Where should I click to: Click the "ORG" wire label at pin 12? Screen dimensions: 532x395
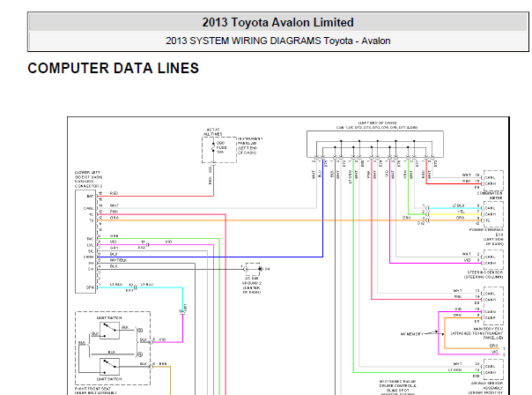115,218
